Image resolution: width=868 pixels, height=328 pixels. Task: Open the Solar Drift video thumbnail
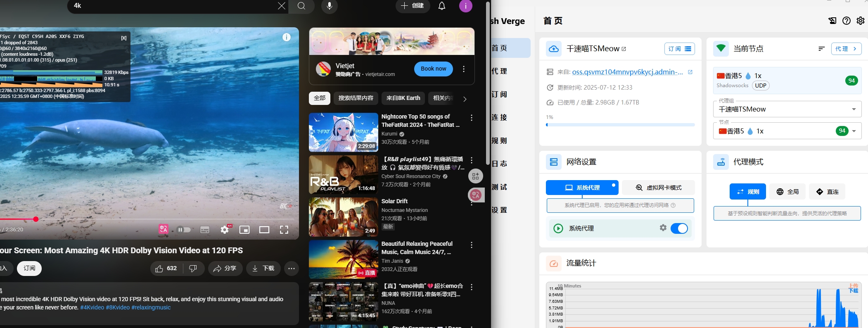(x=344, y=217)
